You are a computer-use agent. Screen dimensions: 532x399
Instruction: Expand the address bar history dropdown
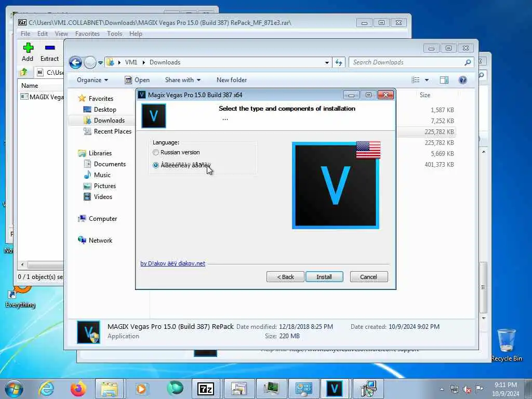[x=327, y=63]
